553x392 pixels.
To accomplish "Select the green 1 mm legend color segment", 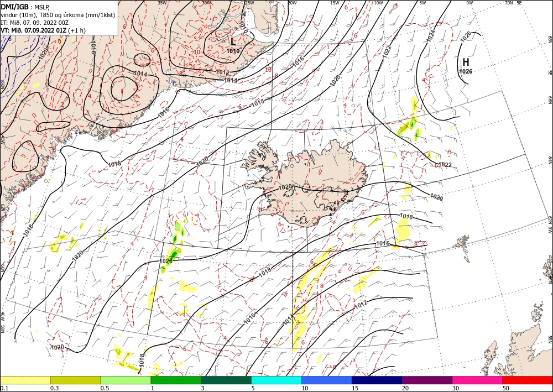I will coord(176,380).
